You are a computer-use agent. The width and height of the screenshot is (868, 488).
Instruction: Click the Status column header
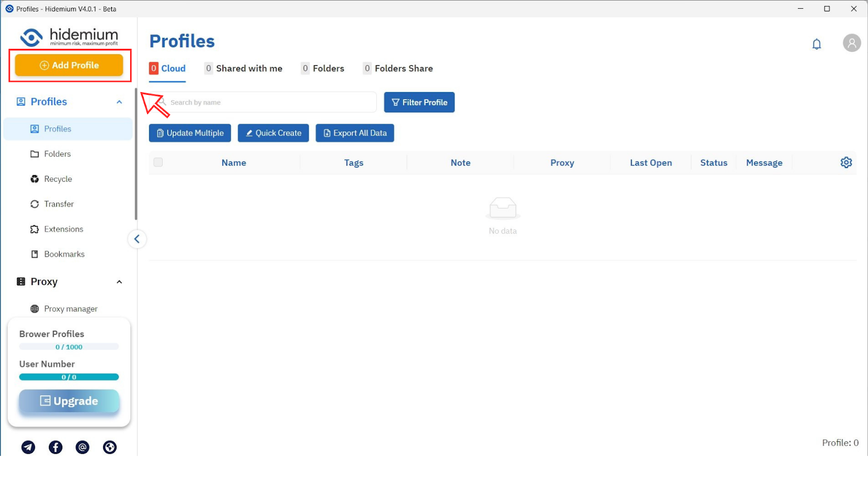(x=714, y=163)
